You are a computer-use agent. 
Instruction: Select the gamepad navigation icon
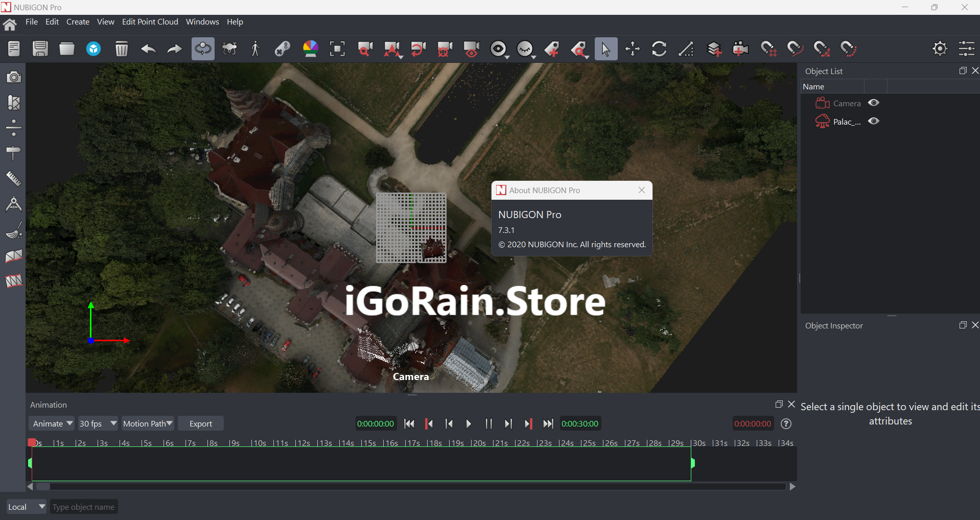[x=283, y=49]
